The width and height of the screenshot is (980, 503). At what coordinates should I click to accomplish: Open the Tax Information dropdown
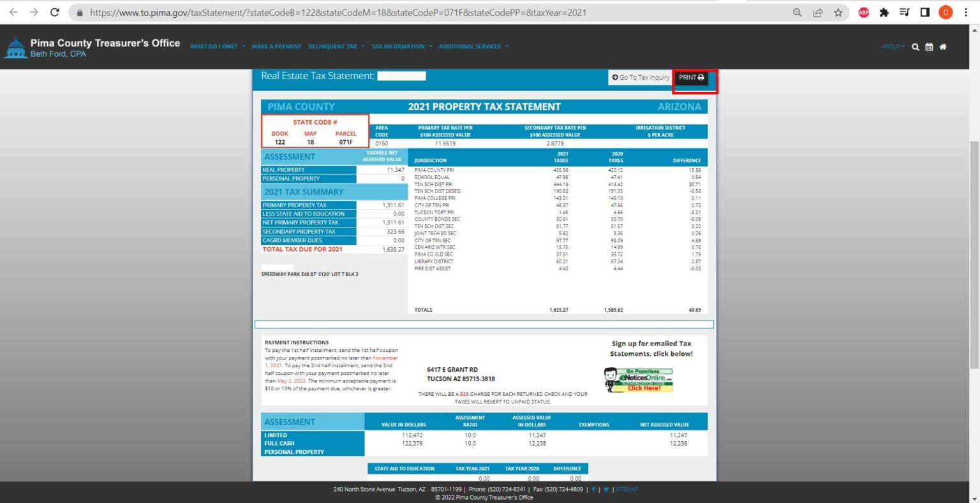point(401,47)
